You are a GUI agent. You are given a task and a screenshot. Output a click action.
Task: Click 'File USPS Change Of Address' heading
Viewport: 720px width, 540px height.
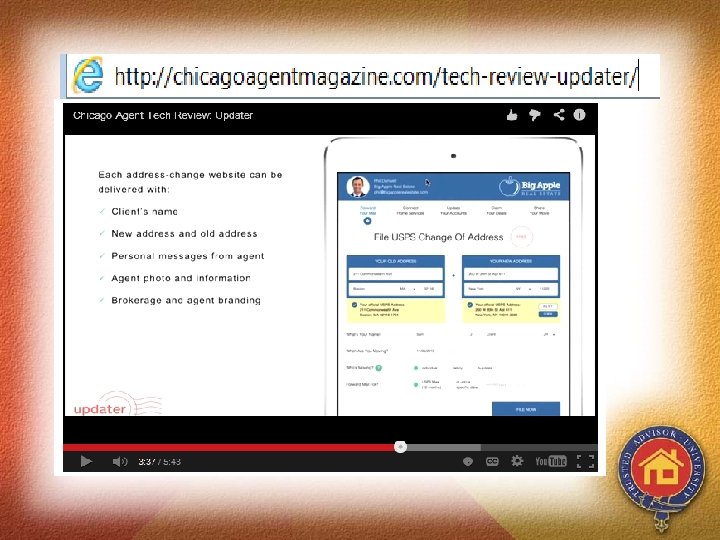click(439, 237)
